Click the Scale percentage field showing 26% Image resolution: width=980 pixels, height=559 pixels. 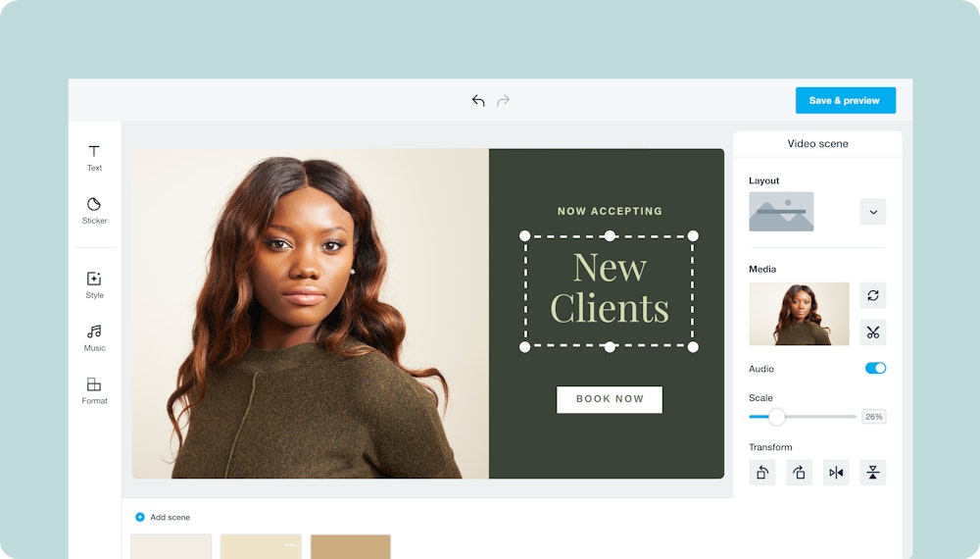click(x=873, y=417)
